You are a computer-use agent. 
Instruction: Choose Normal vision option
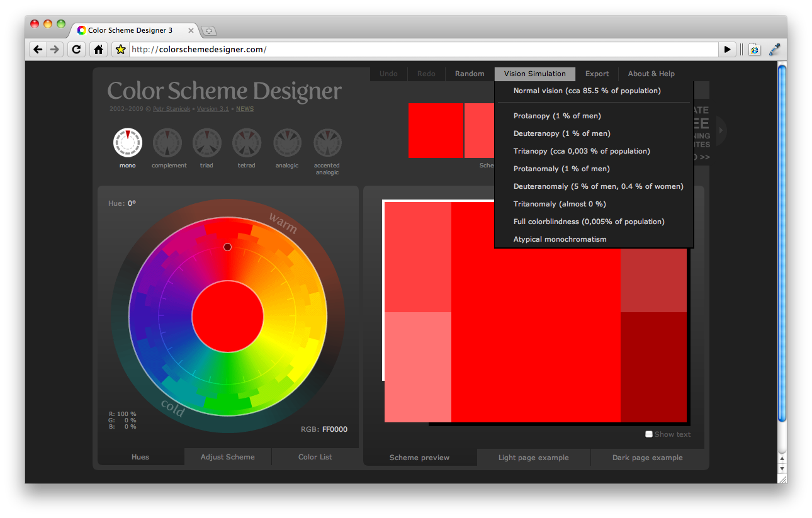(587, 91)
